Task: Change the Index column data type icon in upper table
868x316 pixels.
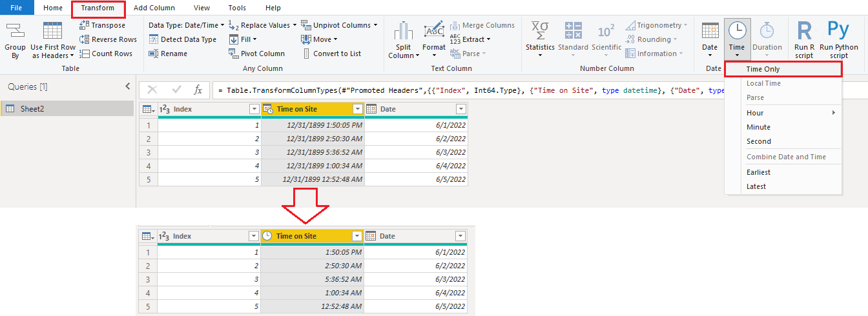Action: 164,110
